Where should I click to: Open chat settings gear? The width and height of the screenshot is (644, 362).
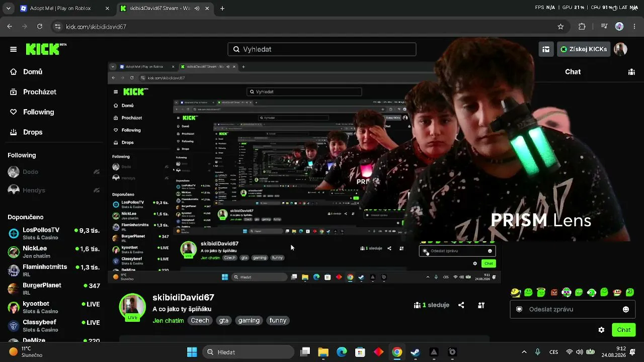(601, 330)
